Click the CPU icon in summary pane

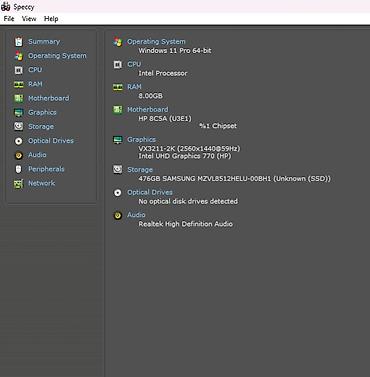click(x=118, y=64)
